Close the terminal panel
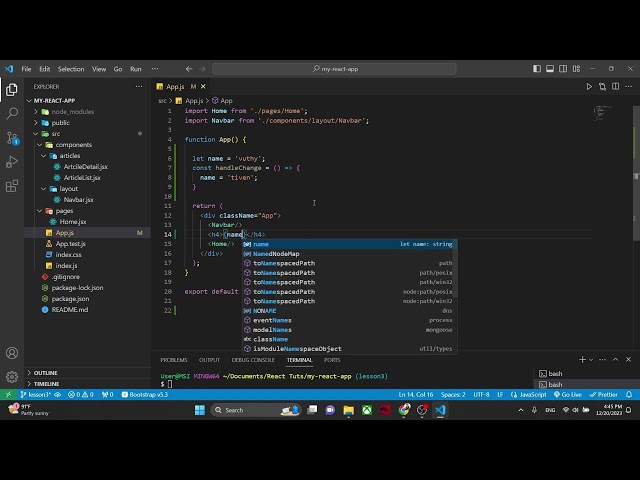 [629, 360]
